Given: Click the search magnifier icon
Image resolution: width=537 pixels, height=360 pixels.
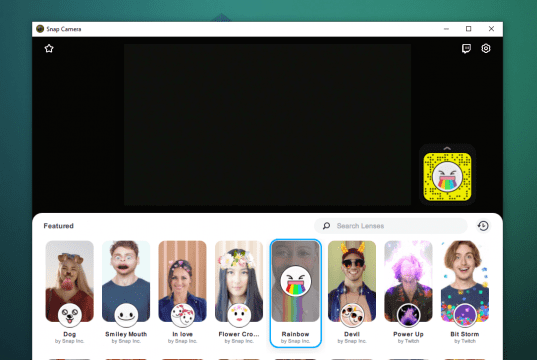Looking at the screenshot, I should tap(326, 226).
